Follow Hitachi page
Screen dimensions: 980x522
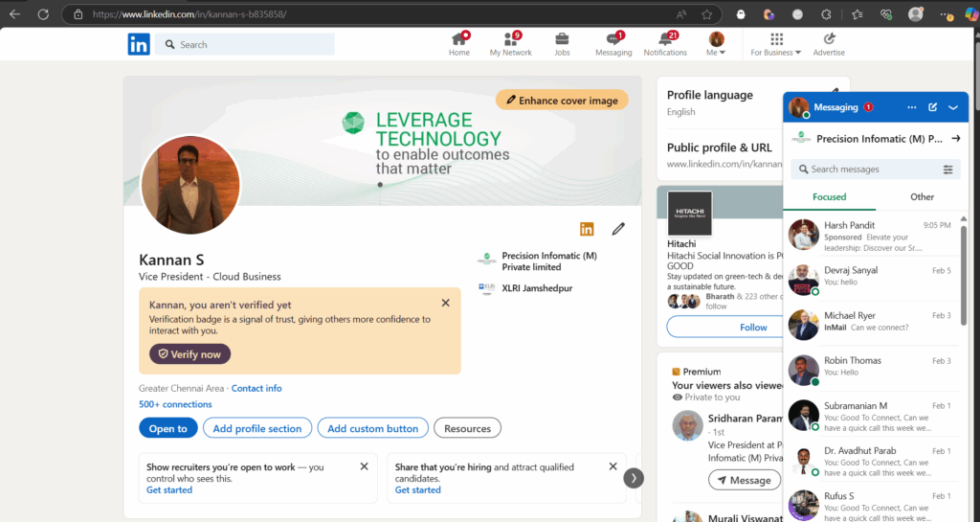click(x=725, y=327)
